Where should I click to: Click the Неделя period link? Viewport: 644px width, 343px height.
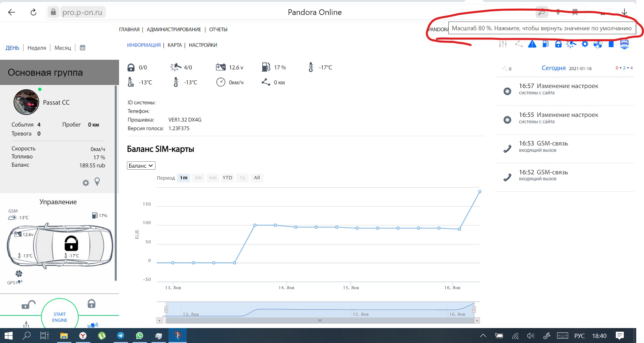click(x=36, y=48)
